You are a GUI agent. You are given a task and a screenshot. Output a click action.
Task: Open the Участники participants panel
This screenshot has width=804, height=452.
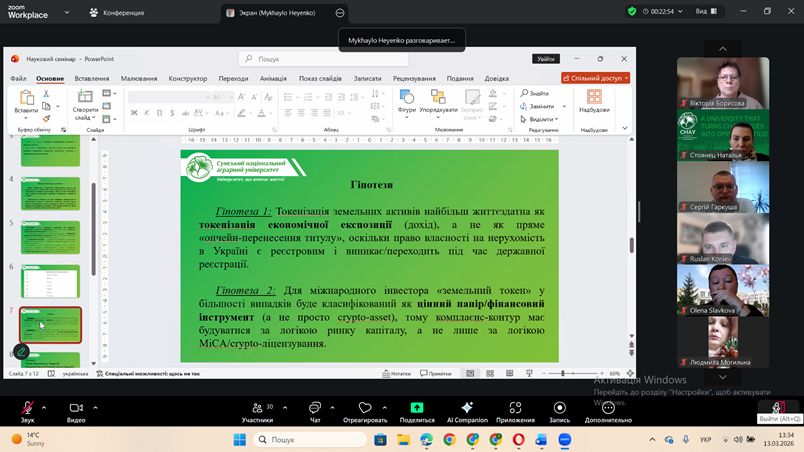(257, 408)
